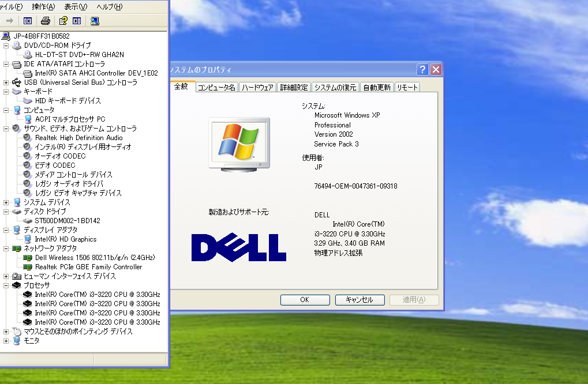Click the Print toolbar icon
588x384 pixels.
pyautogui.click(x=46, y=21)
